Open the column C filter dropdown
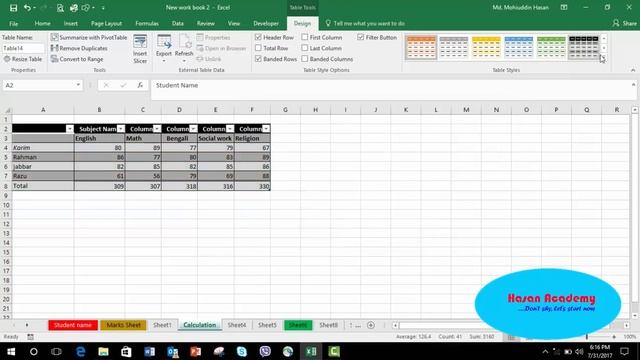Image resolution: width=640 pixels, height=360 pixels. point(157,129)
